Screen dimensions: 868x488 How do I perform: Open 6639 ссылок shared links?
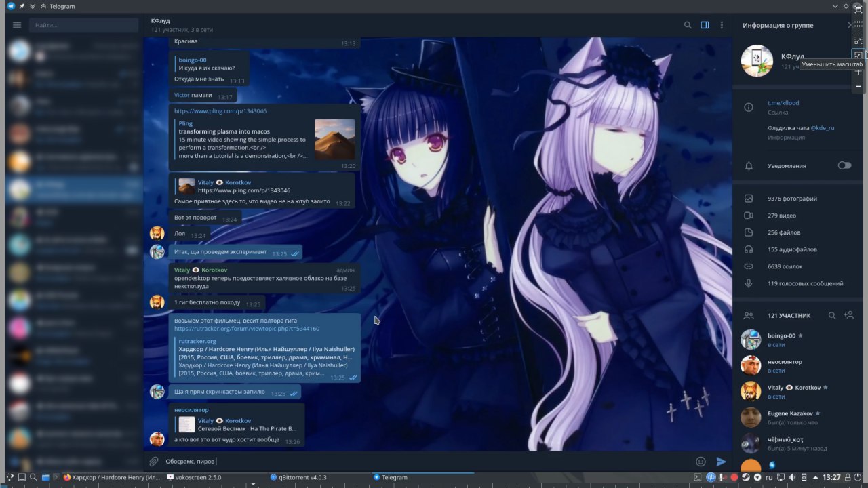coord(785,266)
